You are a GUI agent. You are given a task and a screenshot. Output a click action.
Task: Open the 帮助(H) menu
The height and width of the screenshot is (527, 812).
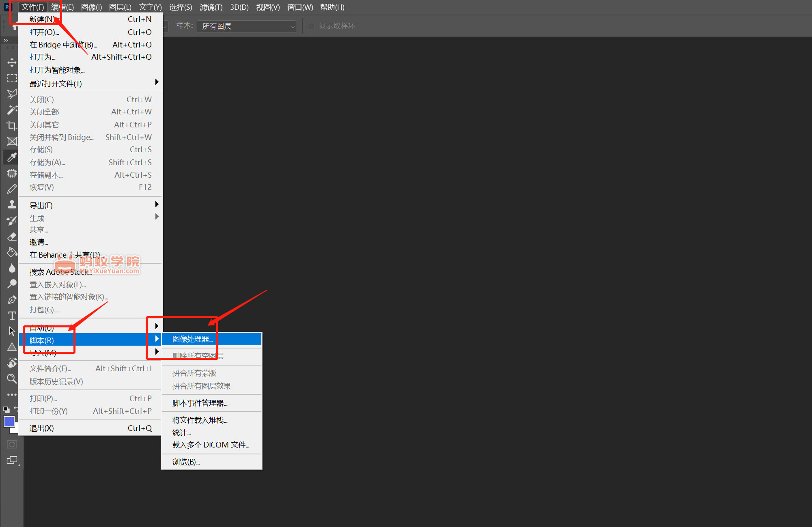[x=332, y=7]
